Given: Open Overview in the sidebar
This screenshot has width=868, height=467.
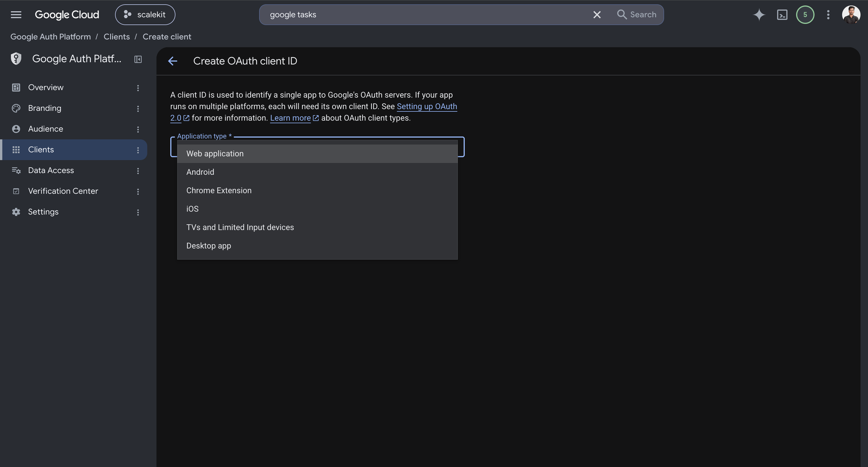Looking at the screenshot, I should click(x=73, y=87).
